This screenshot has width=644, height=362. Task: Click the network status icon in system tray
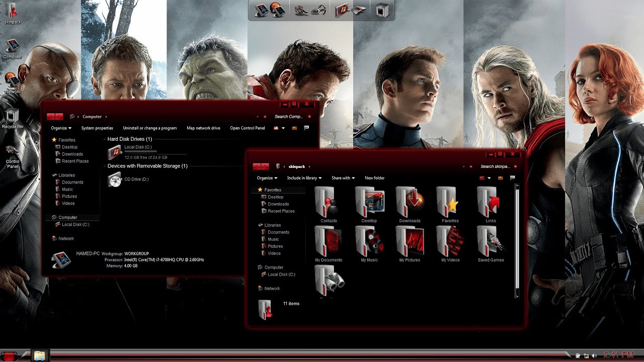click(586, 355)
